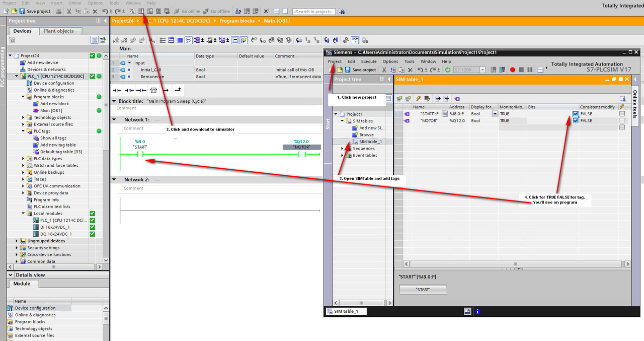
Task: Insert normally closed contact instruction
Action: coord(129,90)
